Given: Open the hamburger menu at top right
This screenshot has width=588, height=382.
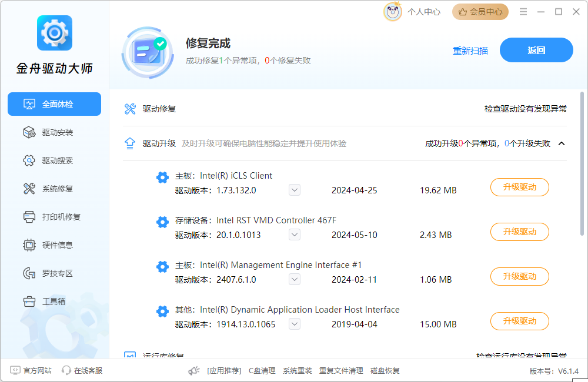Looking at the screenshot, I should [x=522, y=11].
